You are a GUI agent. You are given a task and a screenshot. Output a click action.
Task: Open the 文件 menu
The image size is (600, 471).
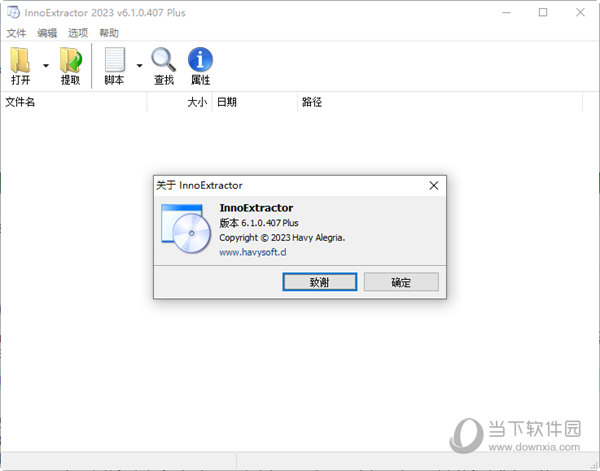click(x=16, y=33)
